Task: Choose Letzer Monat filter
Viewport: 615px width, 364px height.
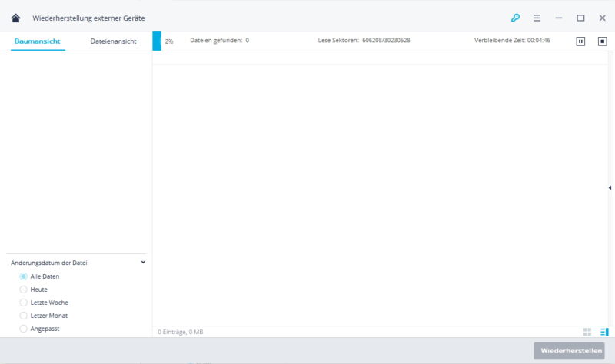Action: click(24, 316)
